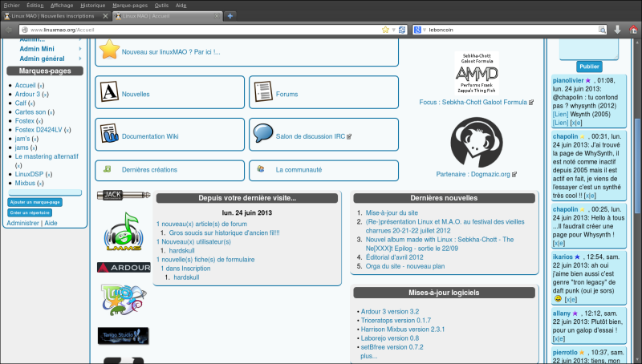Open the Historique menu
Screen dimensions: 642x364
click(92, 6)
